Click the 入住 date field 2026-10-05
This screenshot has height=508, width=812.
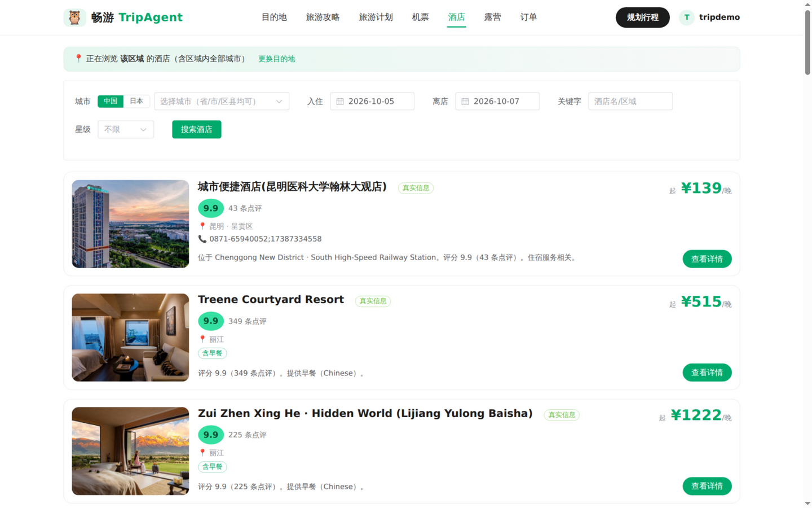[372, 102]
